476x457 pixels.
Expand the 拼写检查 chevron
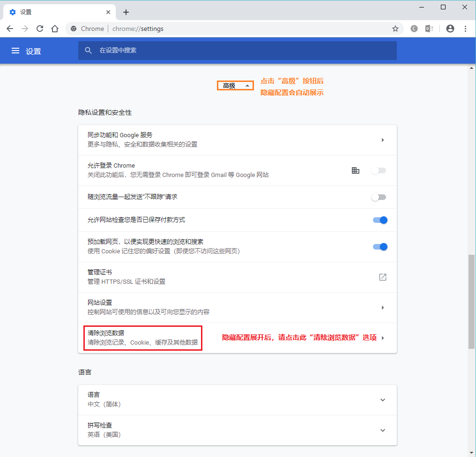point(382,430)
